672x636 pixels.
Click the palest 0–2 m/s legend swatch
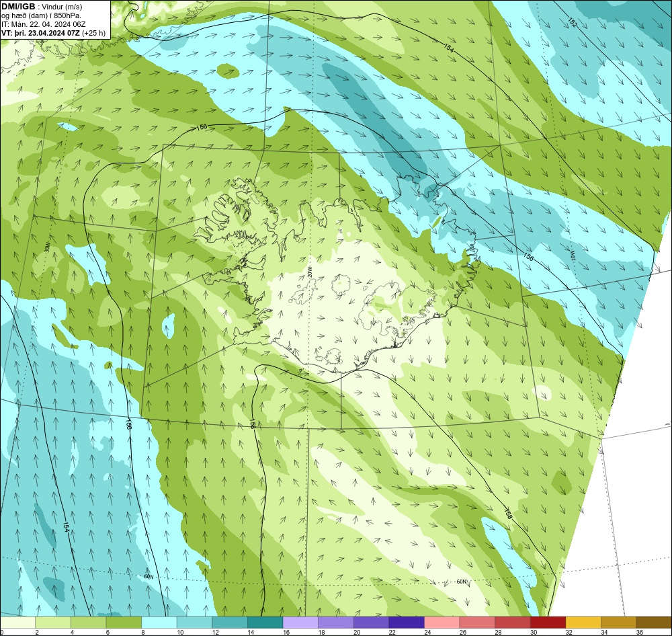pos(17,623)
